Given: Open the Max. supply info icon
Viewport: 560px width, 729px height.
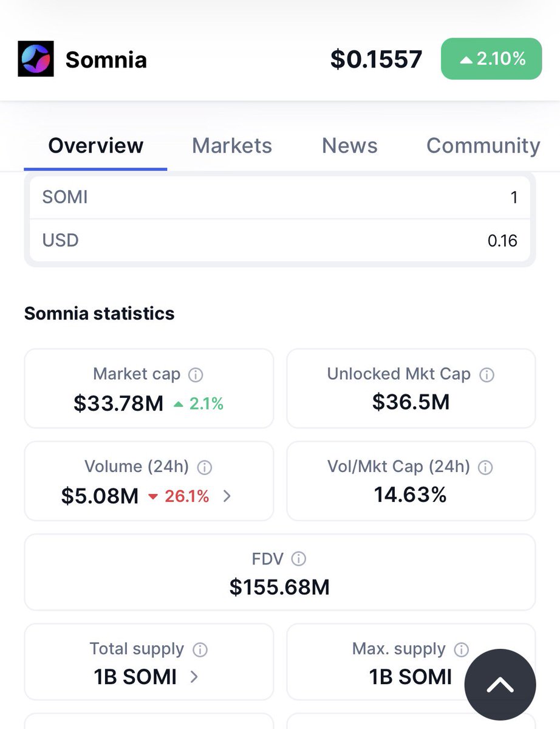Looking at the screenshot, I should (462, 650).
